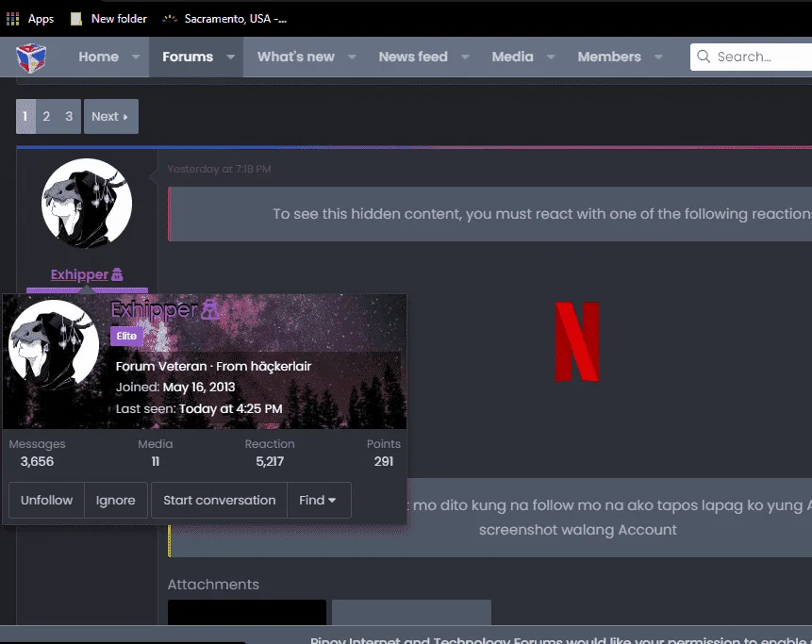Viewport: 812px width, 644px height.
Task: Open the Find dropdown menu
Action: pos(319,500)
